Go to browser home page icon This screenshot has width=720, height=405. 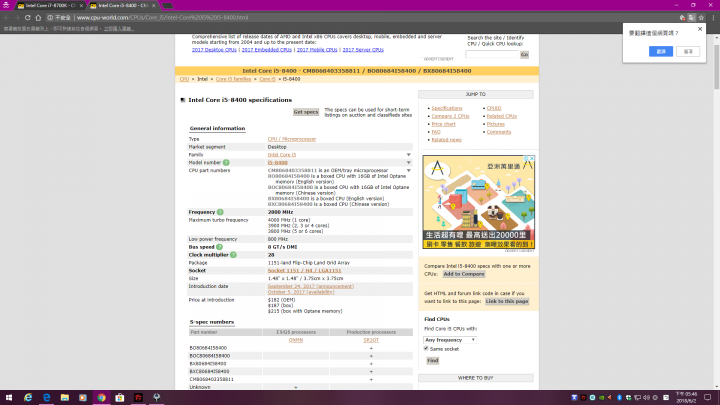tap(38, 17)
